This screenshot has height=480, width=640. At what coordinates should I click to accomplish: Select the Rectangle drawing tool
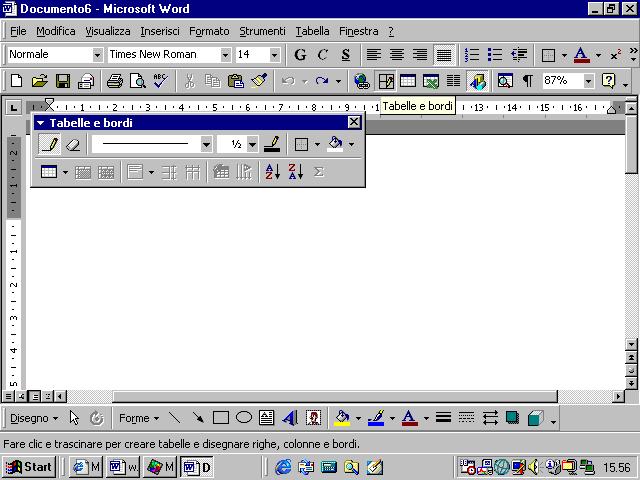pos(221,418)
